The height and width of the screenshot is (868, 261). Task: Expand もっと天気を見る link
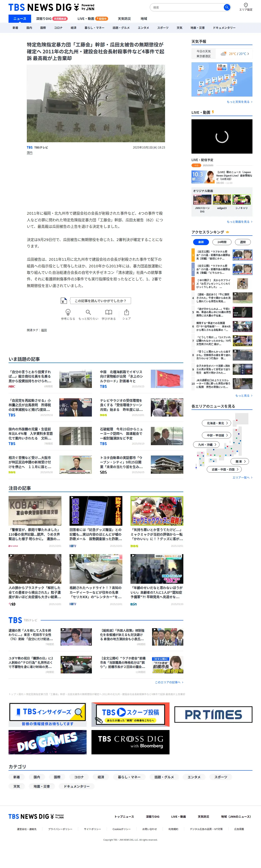(239, 102)
